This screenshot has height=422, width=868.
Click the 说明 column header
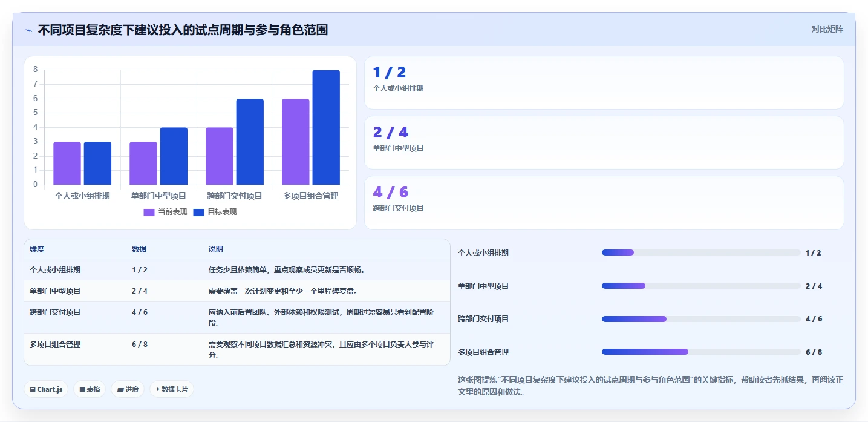pos(216,249)
